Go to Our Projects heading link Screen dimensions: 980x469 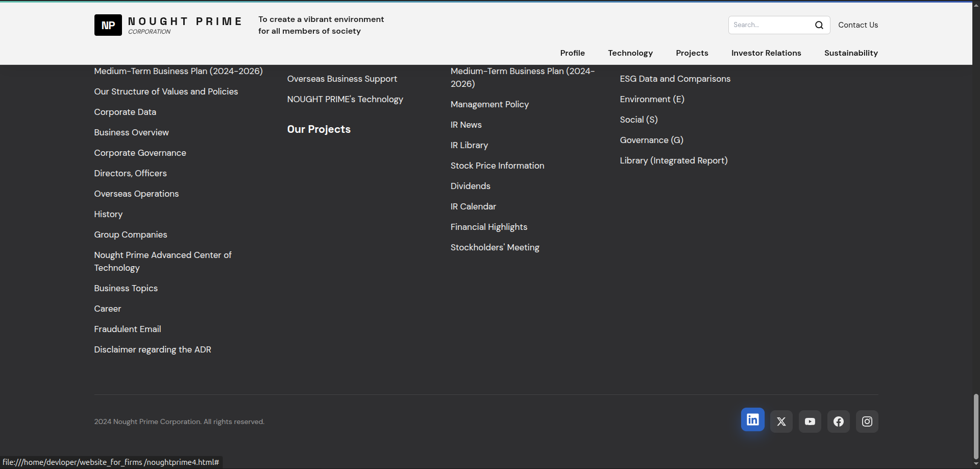click(318, 129)
